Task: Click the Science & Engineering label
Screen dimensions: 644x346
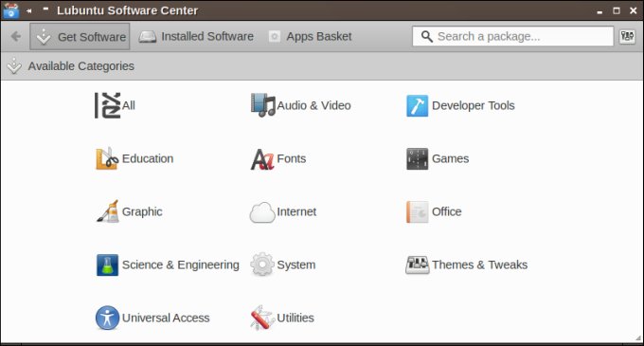Action: click(180, 265)
